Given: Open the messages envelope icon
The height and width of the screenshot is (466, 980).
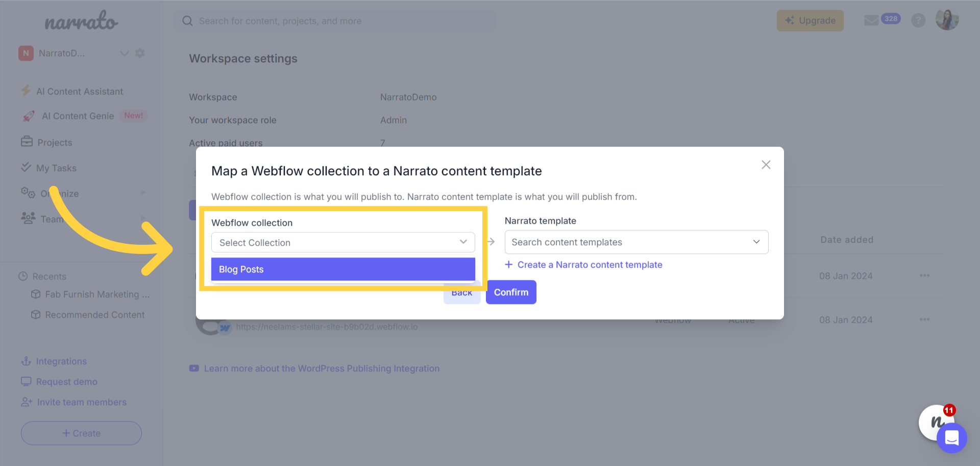Looking at the screenshot, I should tap(871, 20).
